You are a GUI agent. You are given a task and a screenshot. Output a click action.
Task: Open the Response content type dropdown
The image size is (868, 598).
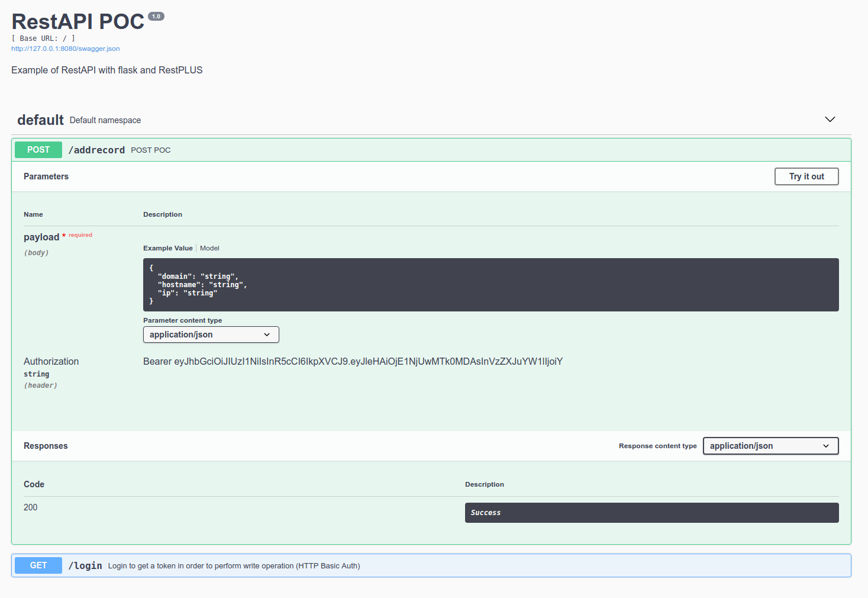point(770,446)
